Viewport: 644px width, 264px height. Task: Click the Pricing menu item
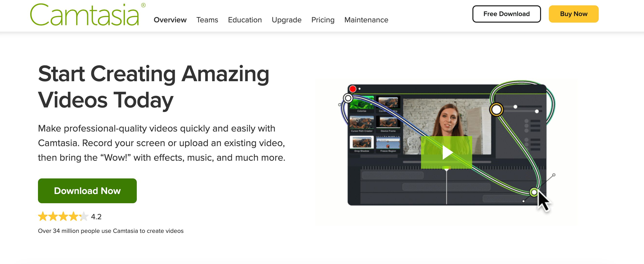322,20
